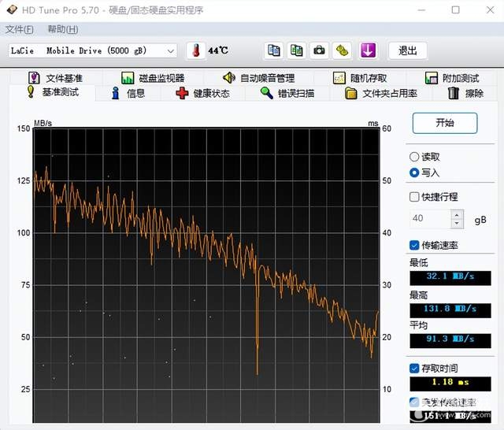504x430 pixels.
Task: Toggle the 突发传输速率 checkbox
Action: pos(414,402)
